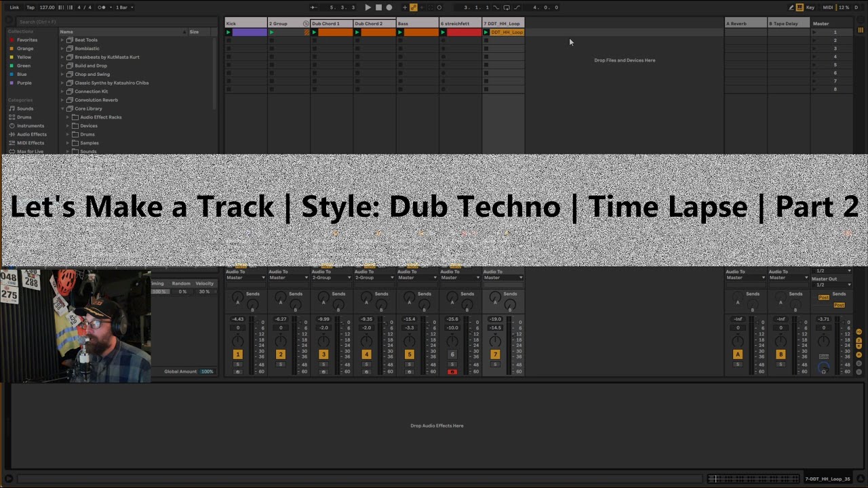The image size is (868, 488).
Task: Arm the transport Record button
Action: pyautogui.click(x=389, y=7)
